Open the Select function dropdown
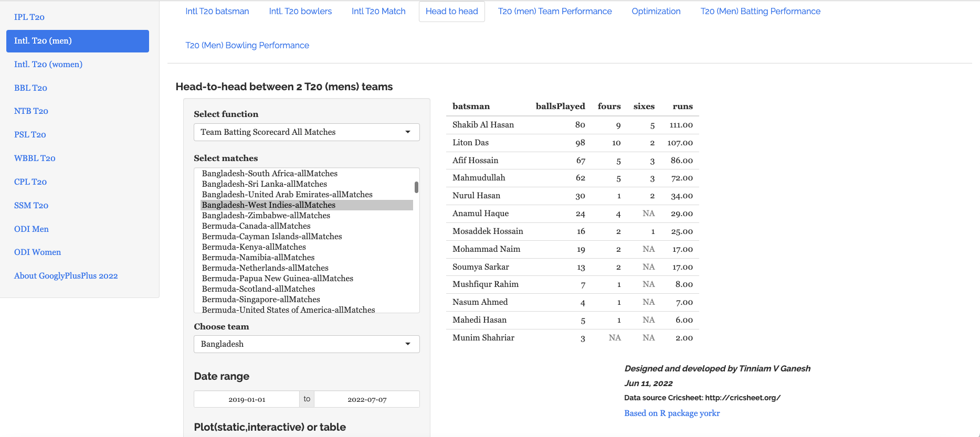Image resolution: width=980 pixels, height=437 pixels. 306,132
